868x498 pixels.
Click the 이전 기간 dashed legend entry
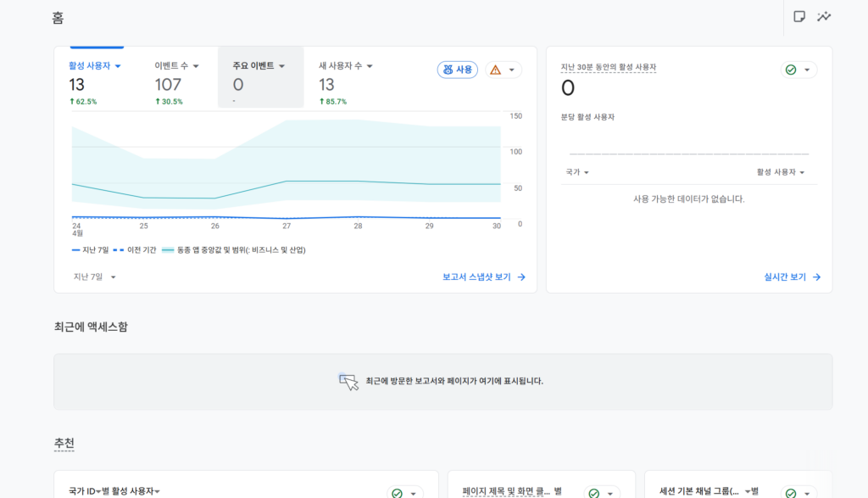tap(135, 249)
